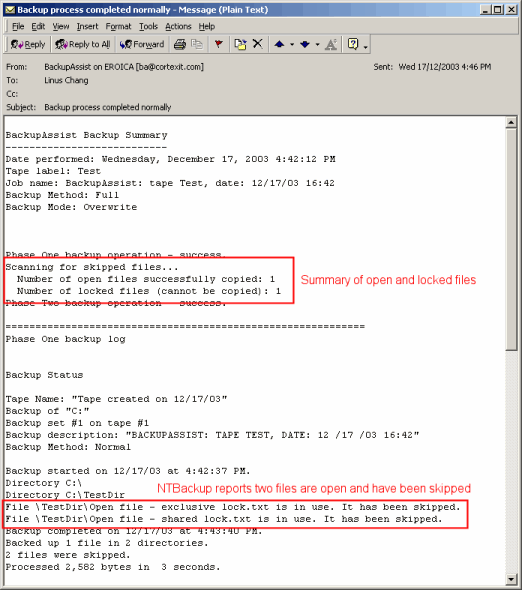Image resolution: width=522 pixels, height=590 pixels.
Task: Click the Sent date Wed 17/12/2003
Action: [444, 67]
